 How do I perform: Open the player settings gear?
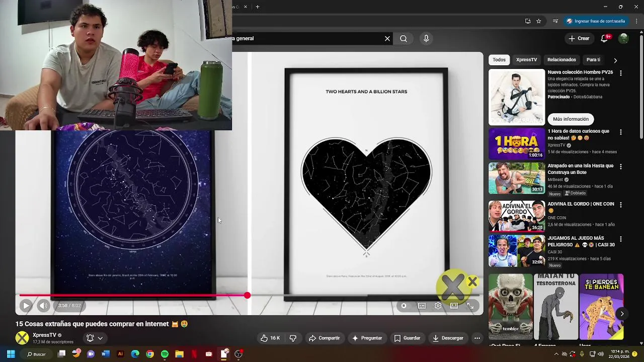[x=438, y=306]
